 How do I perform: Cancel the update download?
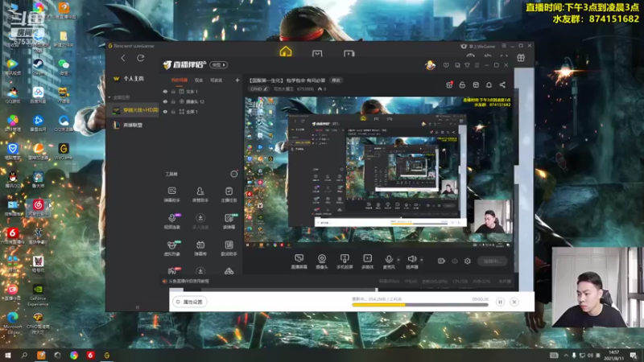tap(514, 302)
